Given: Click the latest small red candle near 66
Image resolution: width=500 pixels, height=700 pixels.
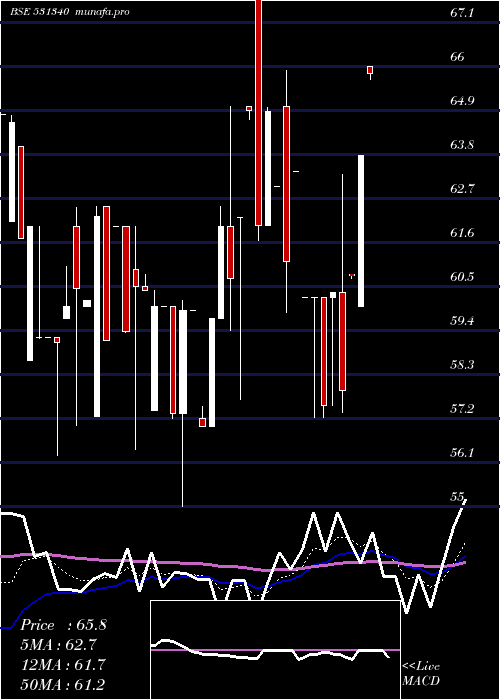Looking at the screenshot, I should pyautogui.click(x=370, y=70).
